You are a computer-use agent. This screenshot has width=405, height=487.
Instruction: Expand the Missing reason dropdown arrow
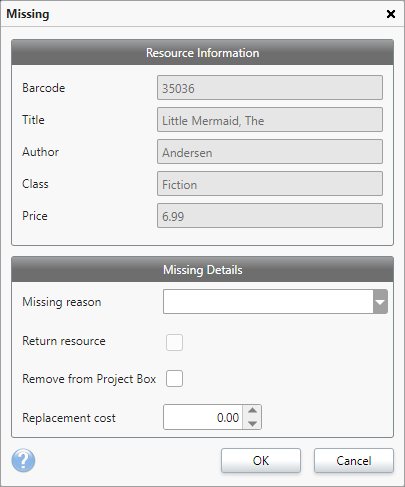click(380, 302)
